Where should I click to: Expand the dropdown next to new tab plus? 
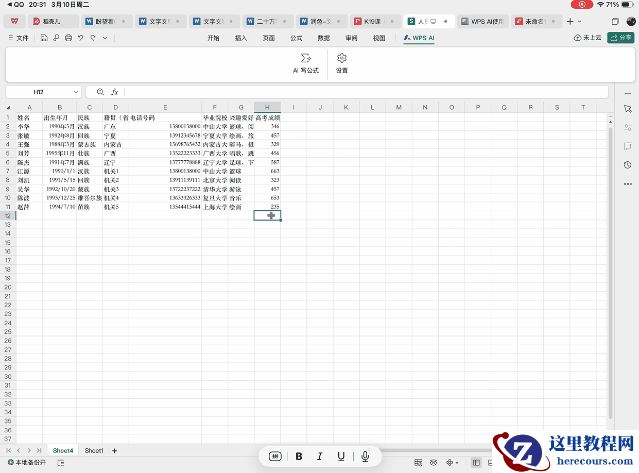pos(580,21)
